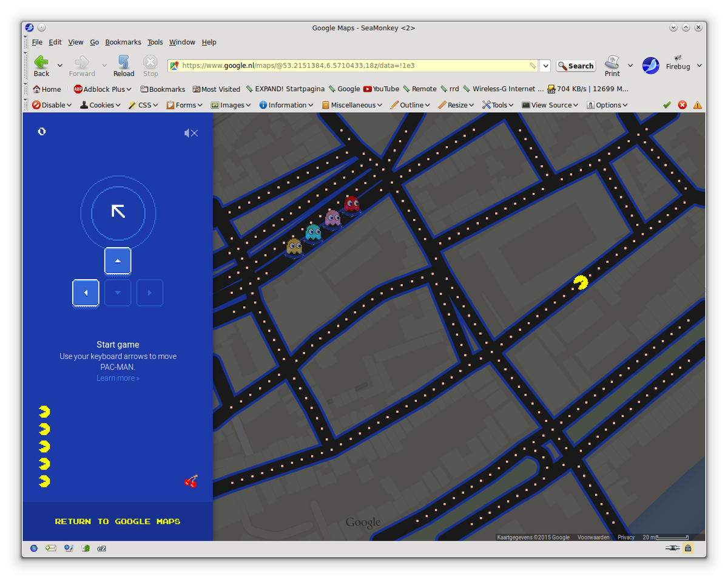Click the yellow warning indicator icon

coord(698,105)
